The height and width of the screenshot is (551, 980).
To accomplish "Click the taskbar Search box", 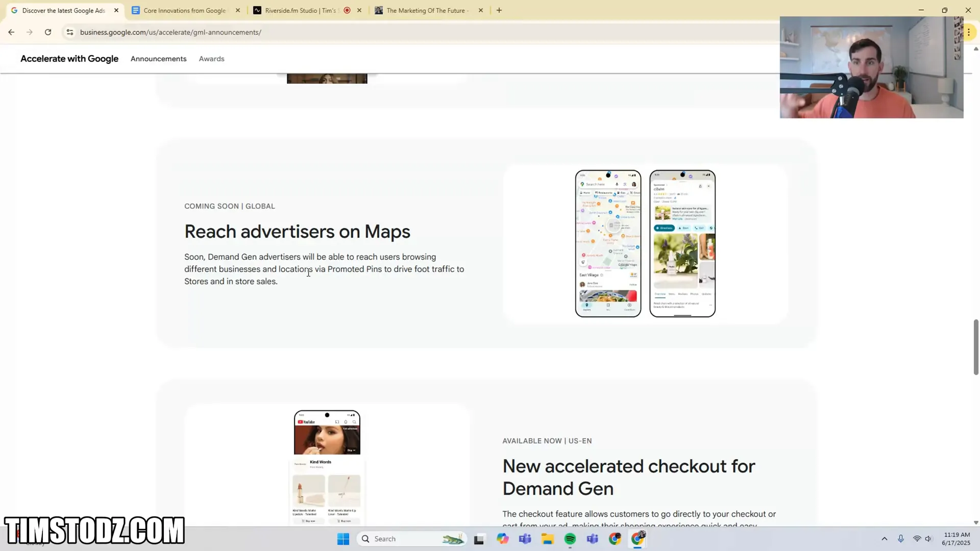I will (412, 539).
